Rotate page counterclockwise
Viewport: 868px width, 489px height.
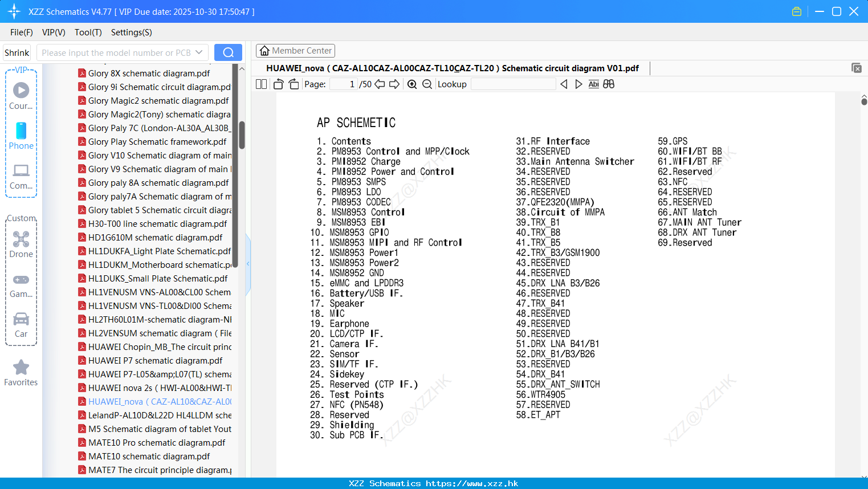click(x=278, y=84)
